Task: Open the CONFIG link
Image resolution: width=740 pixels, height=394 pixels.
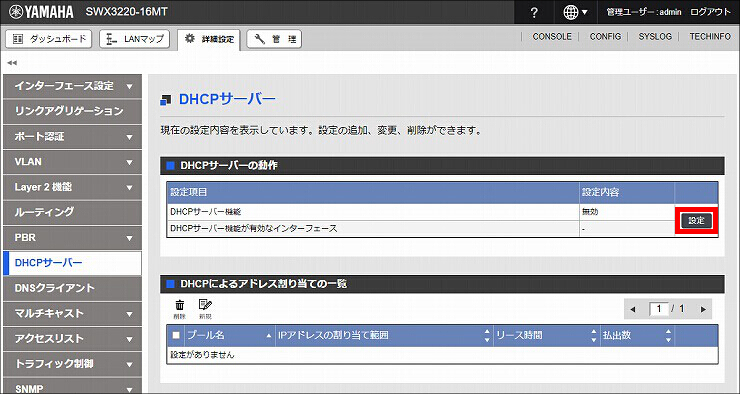Action: point(605,36)
